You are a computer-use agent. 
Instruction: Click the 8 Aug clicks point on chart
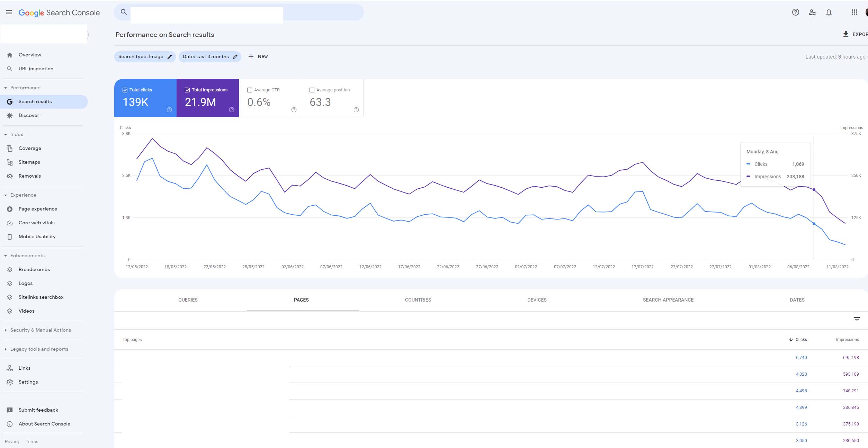coord(814,224)
